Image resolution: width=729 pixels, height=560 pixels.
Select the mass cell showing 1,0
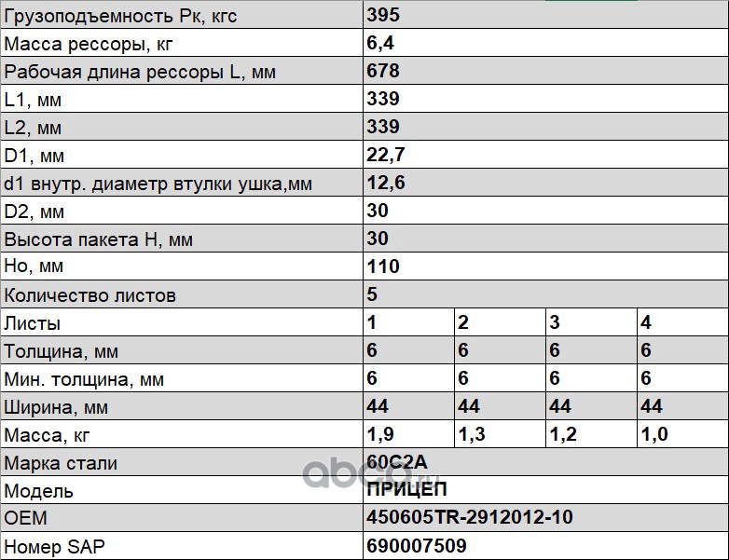[x=653, y=434]
